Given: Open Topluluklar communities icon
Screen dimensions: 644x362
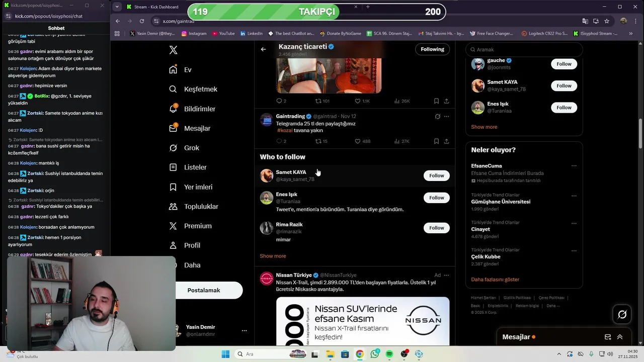Looking at the screenshot, I should (173, 206).
